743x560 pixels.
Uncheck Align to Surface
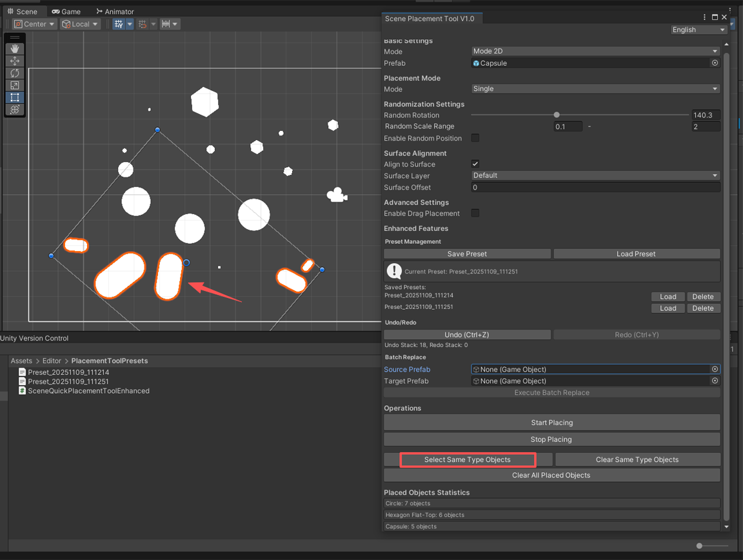[475, 164]
